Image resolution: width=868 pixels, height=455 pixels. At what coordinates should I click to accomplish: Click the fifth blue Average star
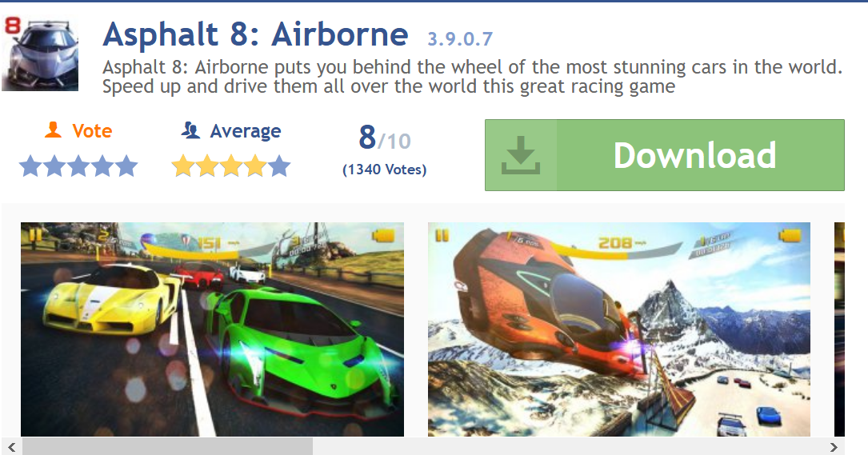coord(279,166)
